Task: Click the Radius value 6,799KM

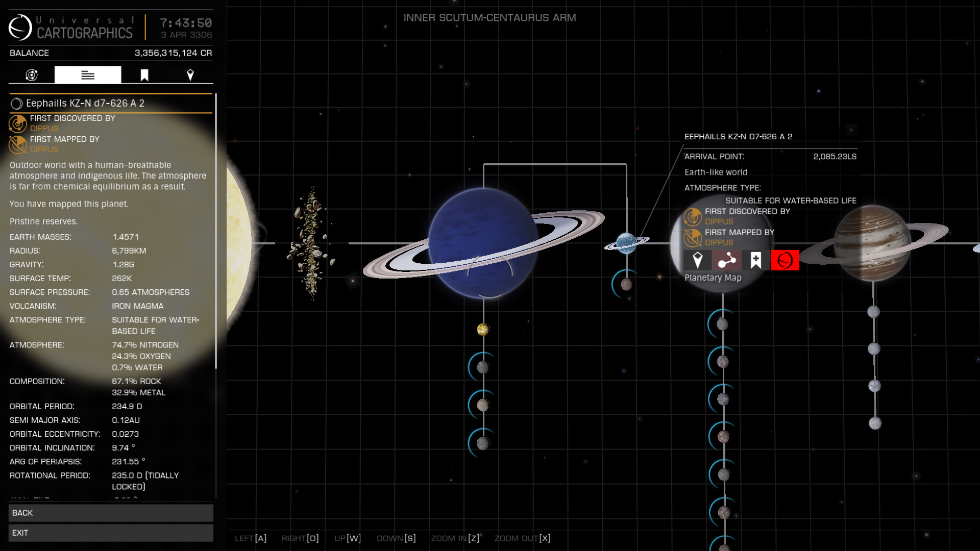Action: click(129, 251)
